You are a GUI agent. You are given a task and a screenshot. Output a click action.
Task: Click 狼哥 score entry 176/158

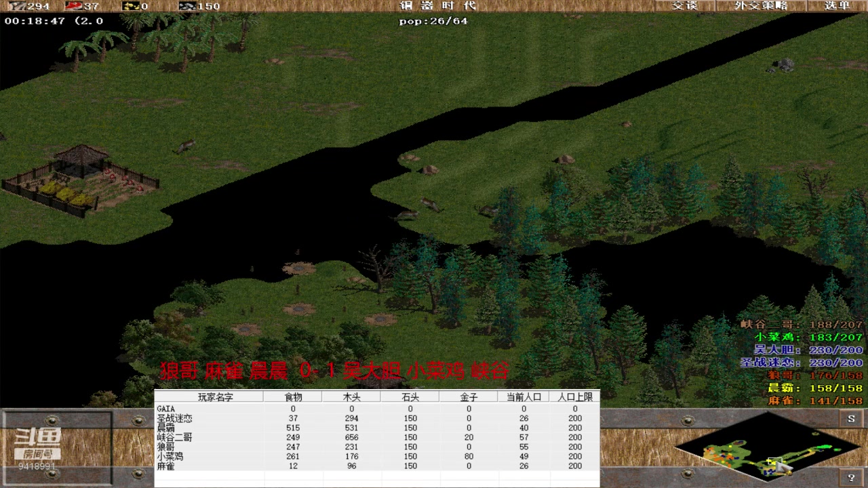815,375
